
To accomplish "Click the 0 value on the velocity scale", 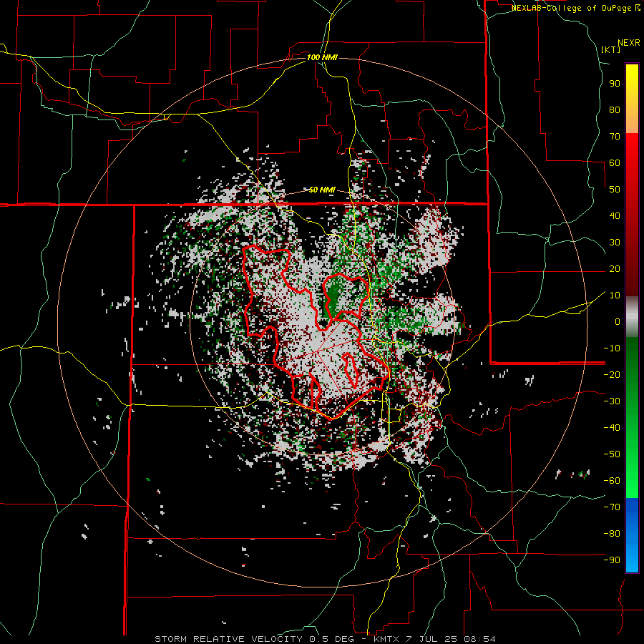I will 618,321.
